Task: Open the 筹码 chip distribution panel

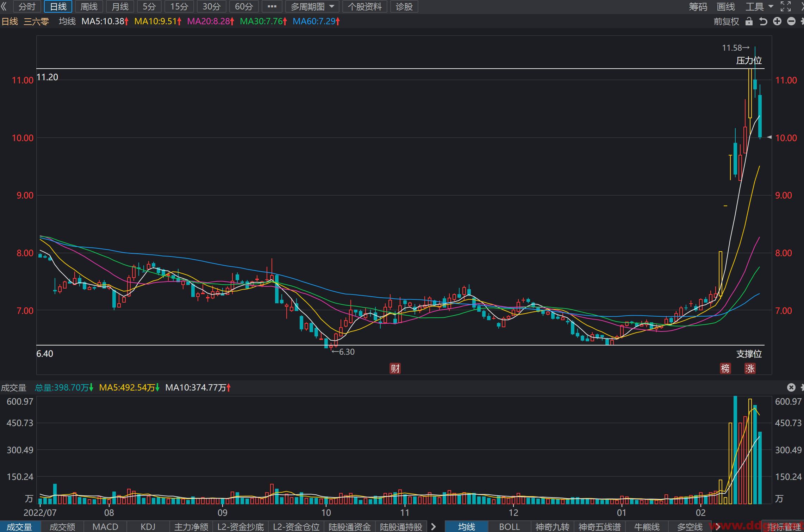Action: (698, 7)
